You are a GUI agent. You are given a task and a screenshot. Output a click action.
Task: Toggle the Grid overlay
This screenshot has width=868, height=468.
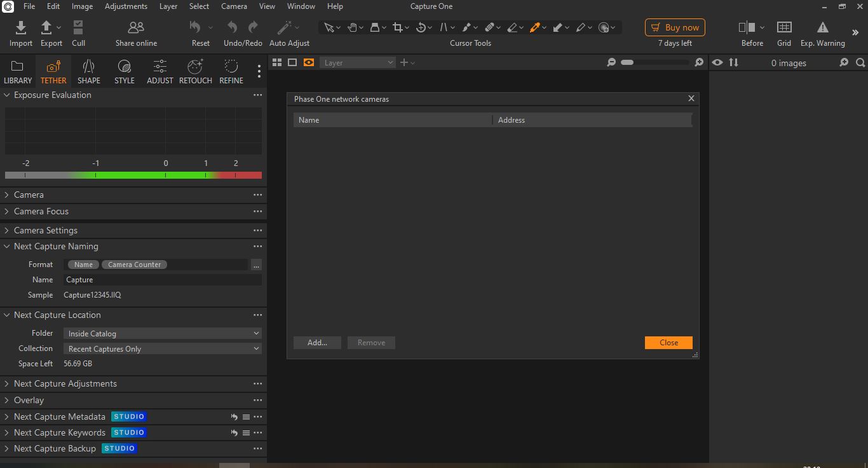tap(784, 28)
